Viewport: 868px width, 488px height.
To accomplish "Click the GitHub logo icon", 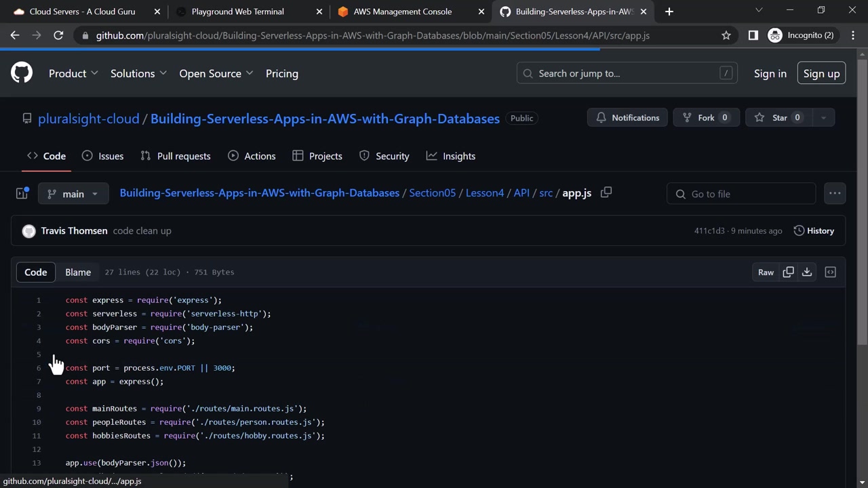I will 22,73.
